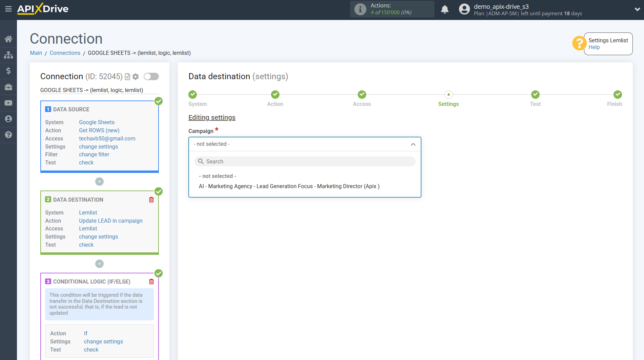Screen dimensions: 644x360
Task: Select the '- not selected -' option
Action: 217,176
